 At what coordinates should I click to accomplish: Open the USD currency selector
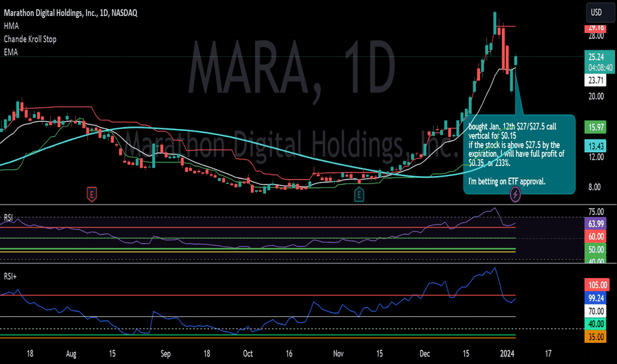coord(599,12)
